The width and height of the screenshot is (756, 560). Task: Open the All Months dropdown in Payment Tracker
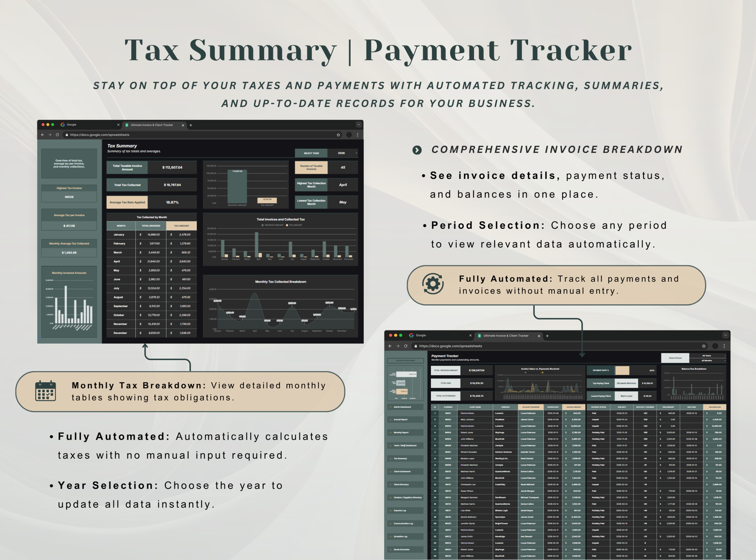click(x=707, y=361)
